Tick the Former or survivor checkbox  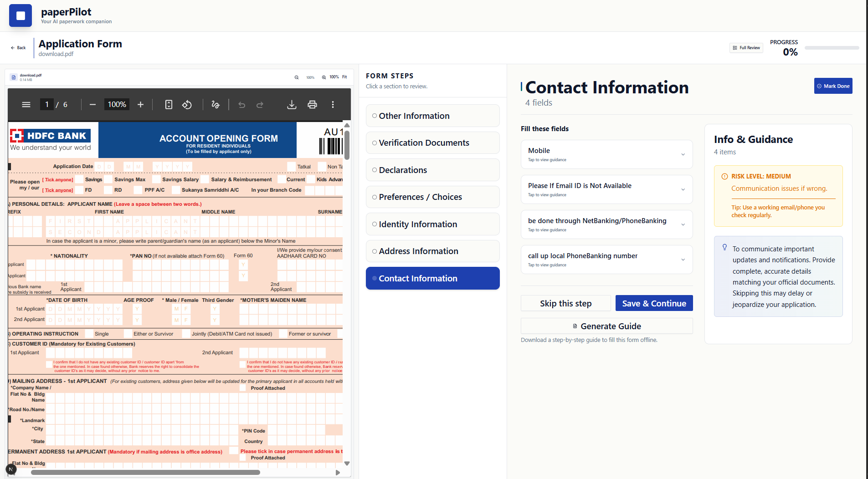(x=283, y=334)
